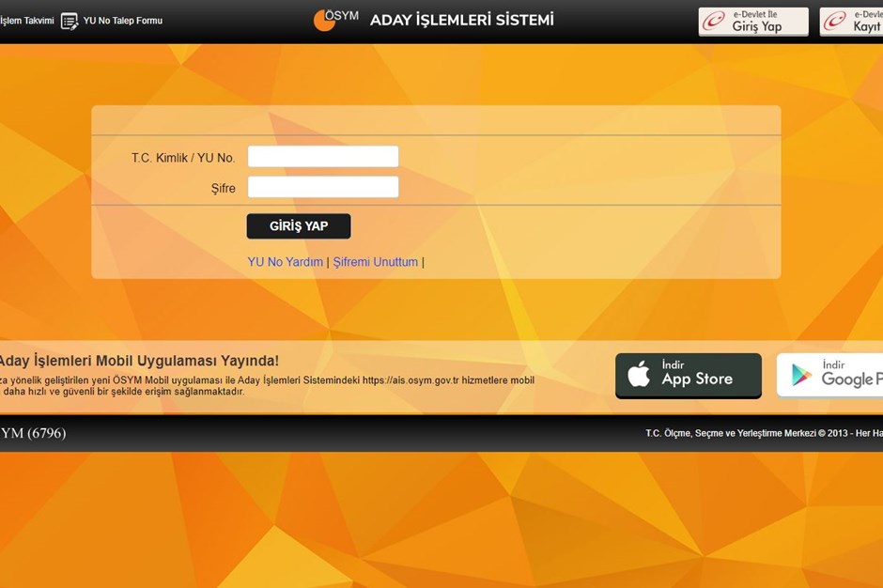Focus the T.C. Kimlik / YU No. field
Viewport: 883px width, 588px height.
tap(323, 157)
